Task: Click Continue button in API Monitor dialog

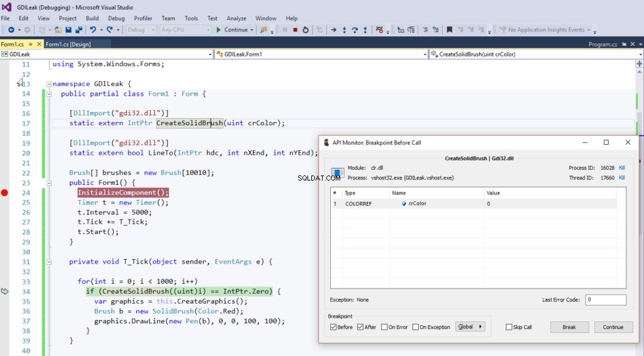Action: (x=613, y=327)
